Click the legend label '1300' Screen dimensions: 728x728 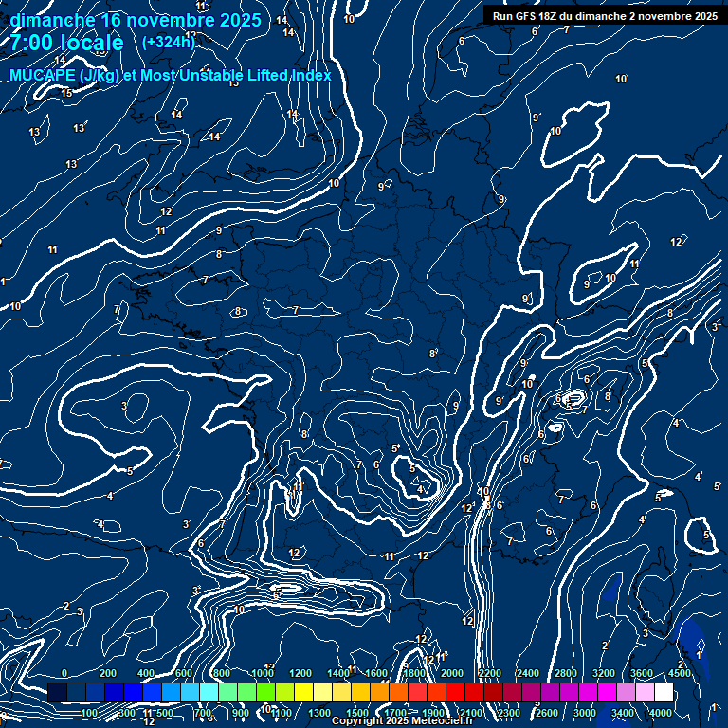point(319,713)
